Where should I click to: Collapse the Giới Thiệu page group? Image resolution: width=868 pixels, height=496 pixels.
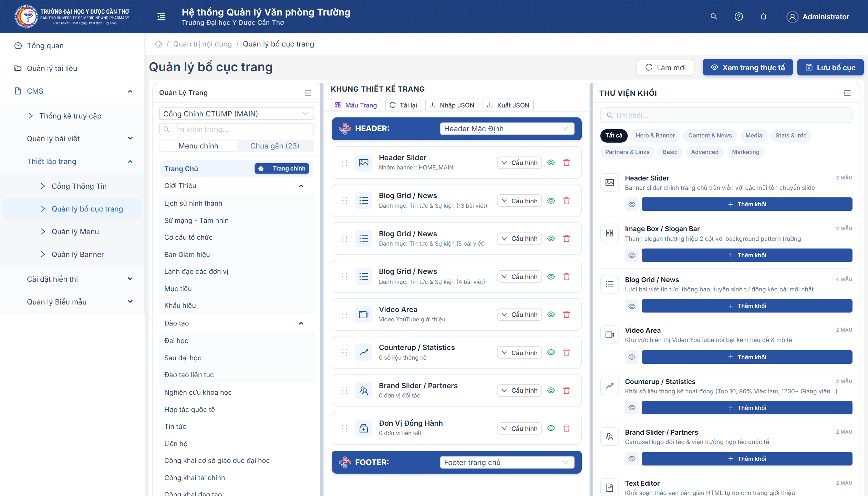301,186
